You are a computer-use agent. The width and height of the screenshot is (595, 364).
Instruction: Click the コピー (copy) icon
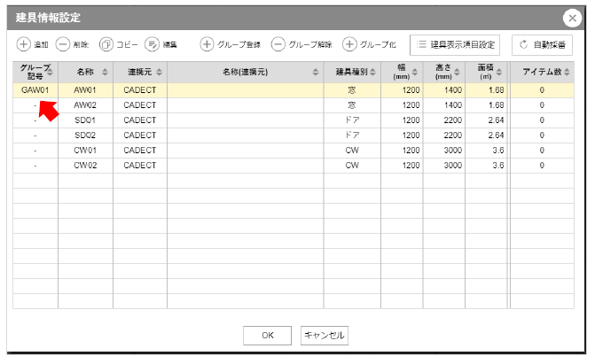(106, 43)
